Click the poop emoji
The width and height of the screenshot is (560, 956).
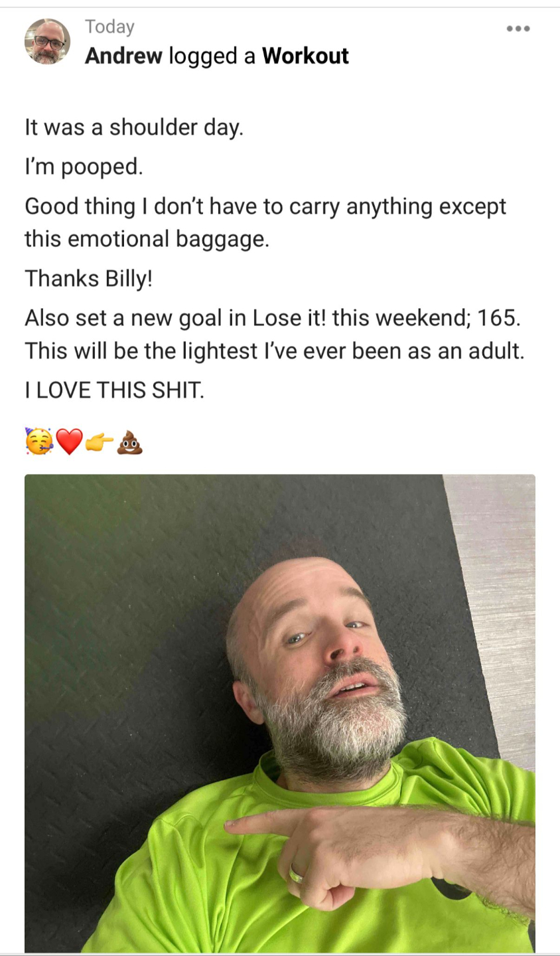pyautogui.click(x=129, y=441)
